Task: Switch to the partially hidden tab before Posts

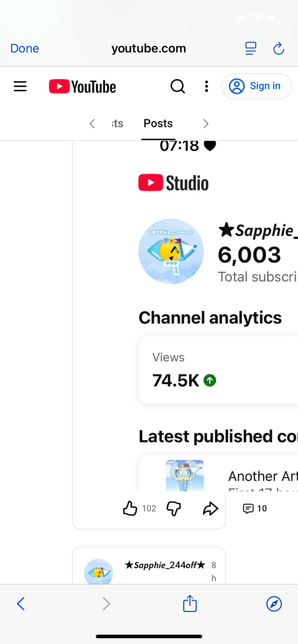Action: click(x=117, y=123)
